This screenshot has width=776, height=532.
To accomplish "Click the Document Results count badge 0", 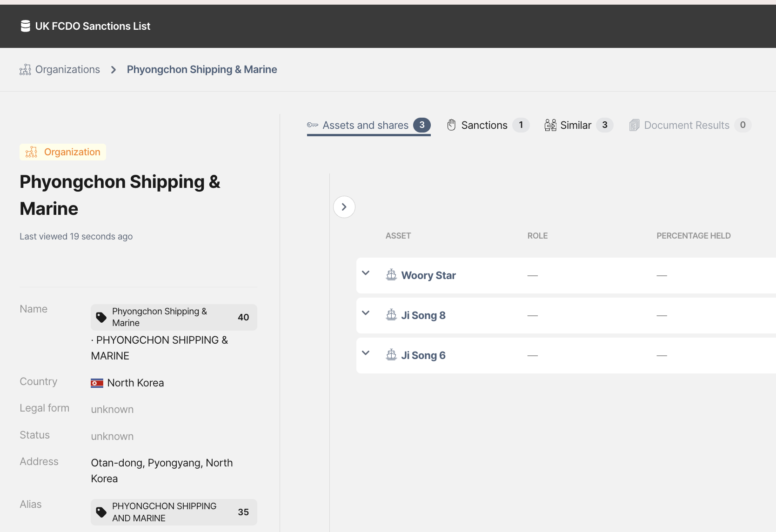I will click(x=743, y=125).
